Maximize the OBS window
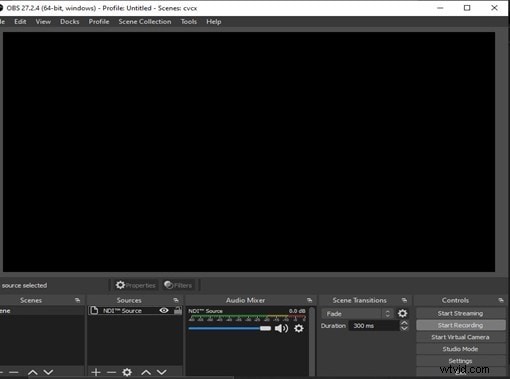The image size is (510, 379). click(x=467, y=8)
